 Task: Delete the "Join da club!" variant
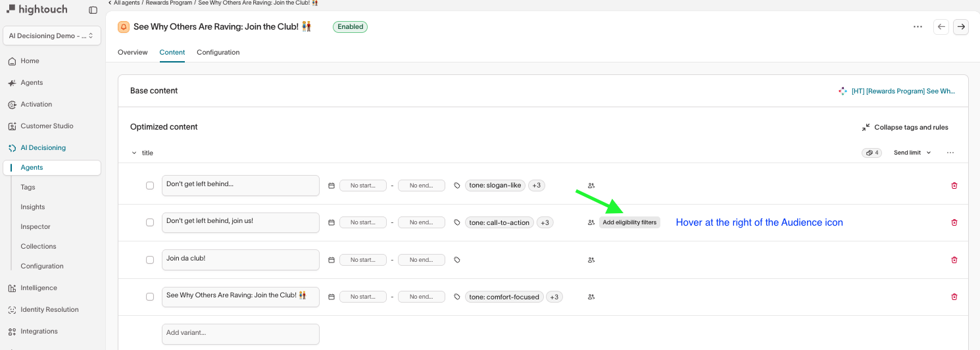[x=954, y=260]
